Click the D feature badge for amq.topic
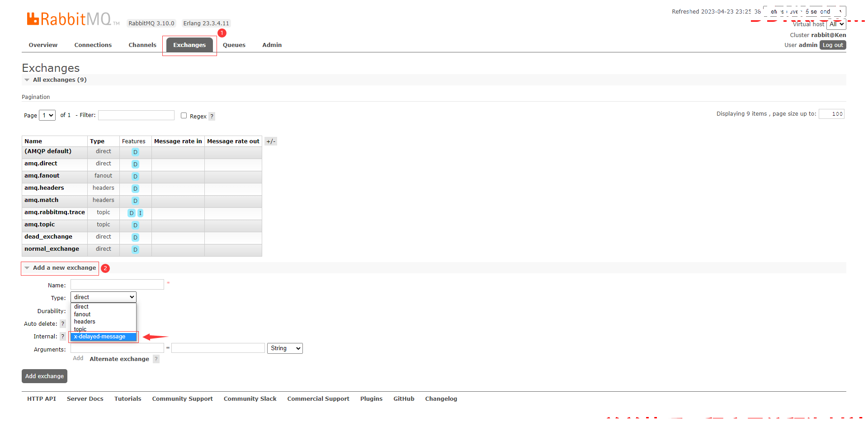The image size is (868, 436). pos(135,225)
